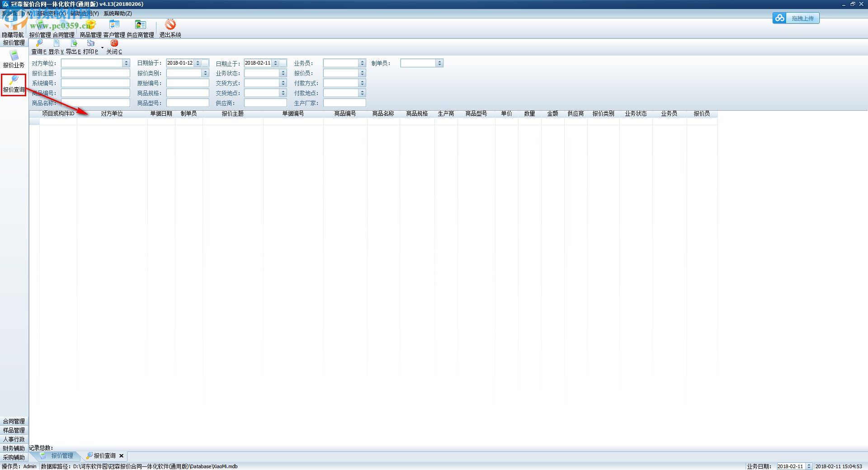This screenshot has width=868, height=470.
Task: Expand the 样品管理 sidebar section
Action: 14,431
